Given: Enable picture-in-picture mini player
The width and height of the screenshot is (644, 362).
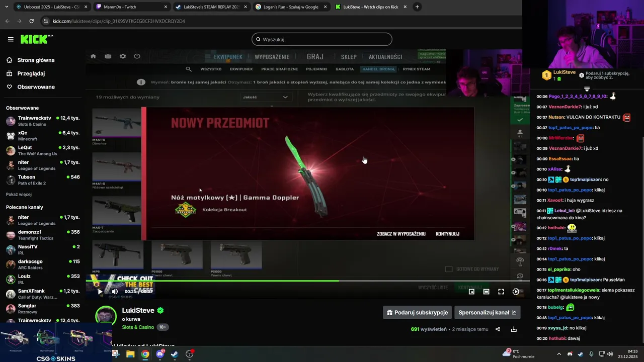Looking at the screenshot, I should click(x=471, y=292).
